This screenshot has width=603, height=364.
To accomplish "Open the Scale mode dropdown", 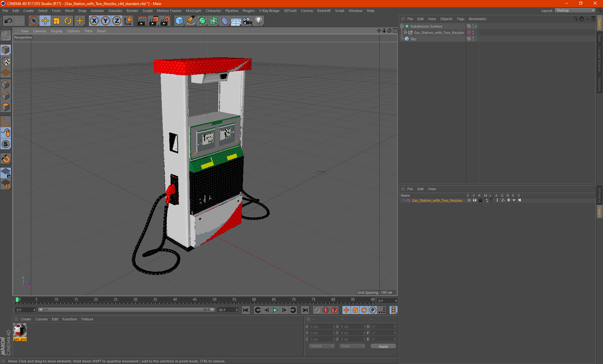I will (x=352, y=346).
